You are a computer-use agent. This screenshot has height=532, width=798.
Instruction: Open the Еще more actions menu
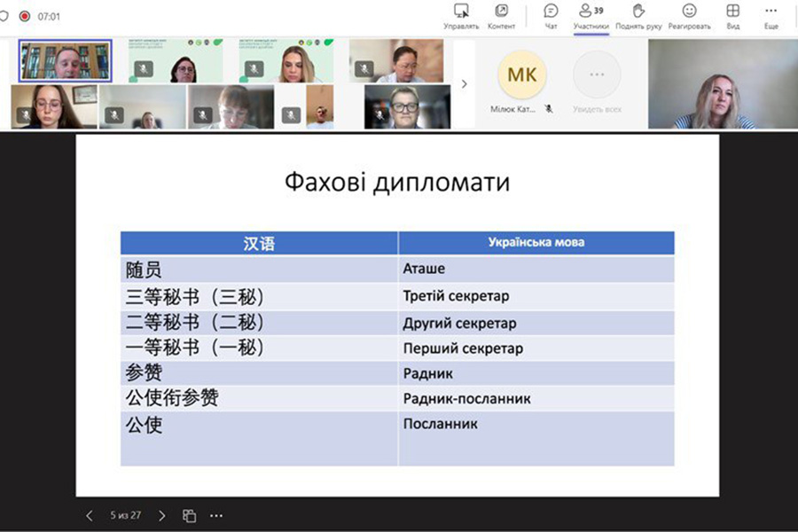click(771, 16)
